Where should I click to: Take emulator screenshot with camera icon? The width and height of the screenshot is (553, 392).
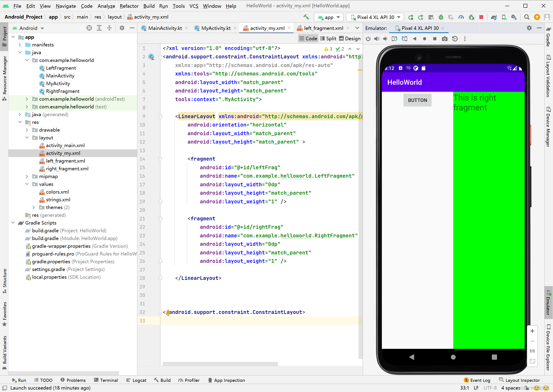(445, 39)
